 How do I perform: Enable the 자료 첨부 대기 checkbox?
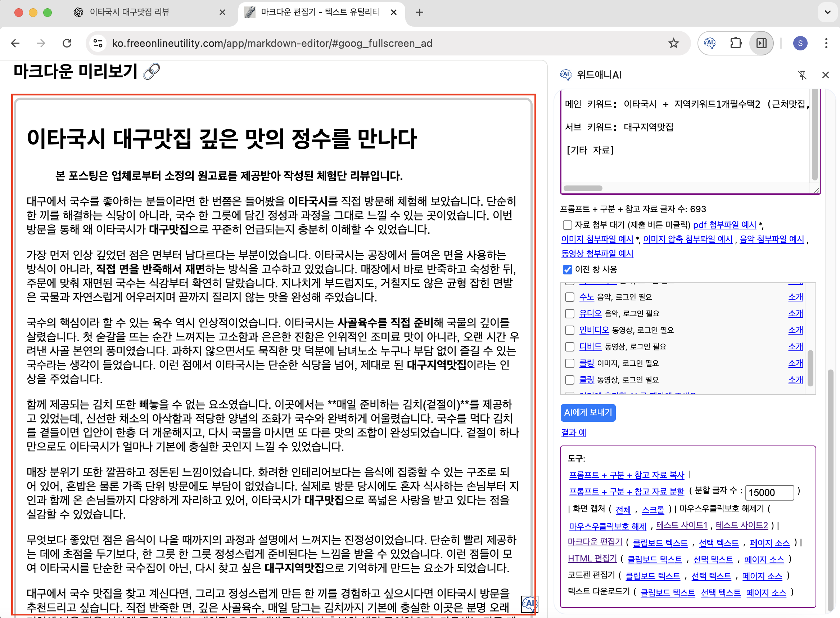tap(567, 225)
